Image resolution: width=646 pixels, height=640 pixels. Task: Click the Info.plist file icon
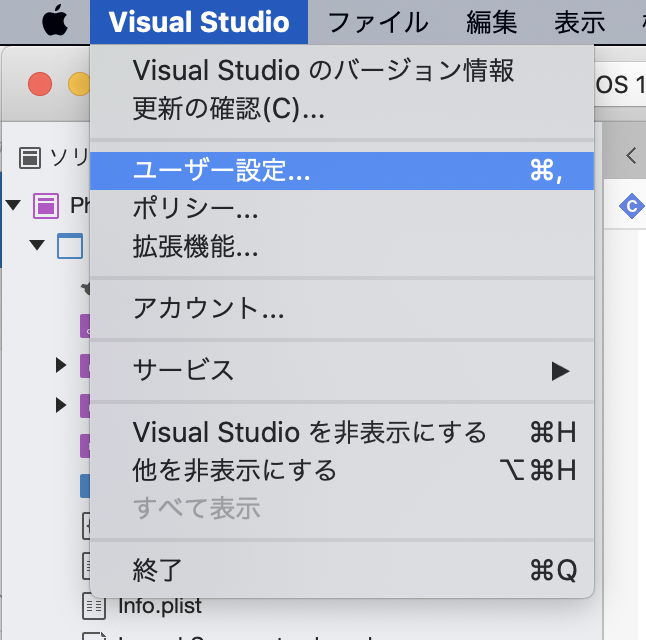pos(94,606)
